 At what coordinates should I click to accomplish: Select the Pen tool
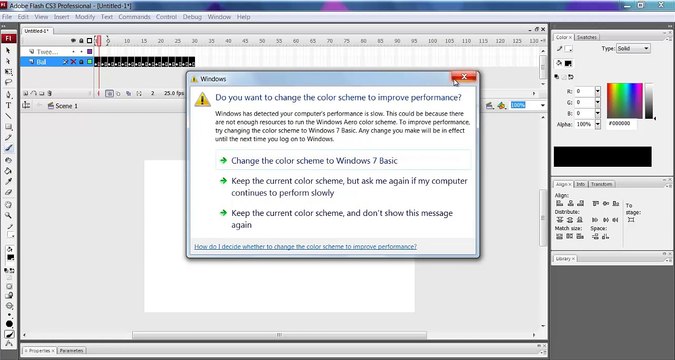click(x=9, y=95)
